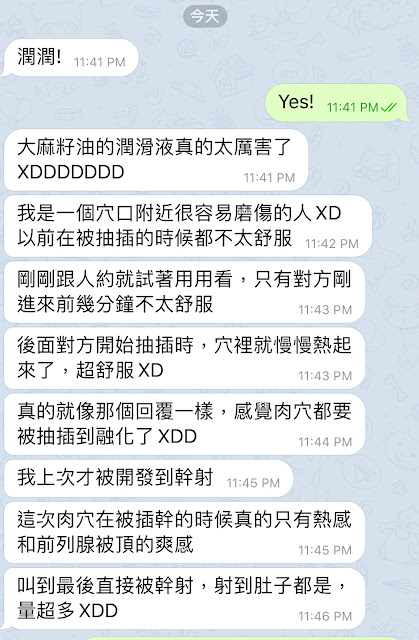Select the message sent at 11:44 PM
The width and height of the screenshot is (419, 640).
[184, 424]
